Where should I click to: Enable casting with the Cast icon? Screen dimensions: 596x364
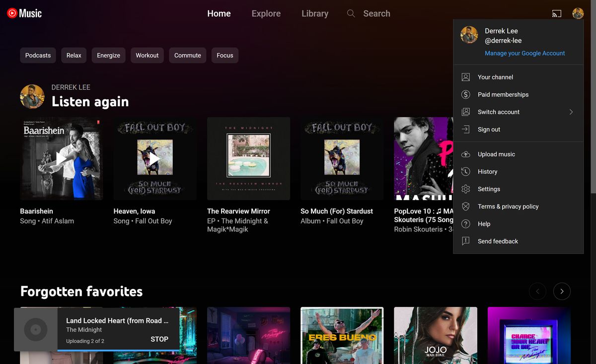click(556, 13)
